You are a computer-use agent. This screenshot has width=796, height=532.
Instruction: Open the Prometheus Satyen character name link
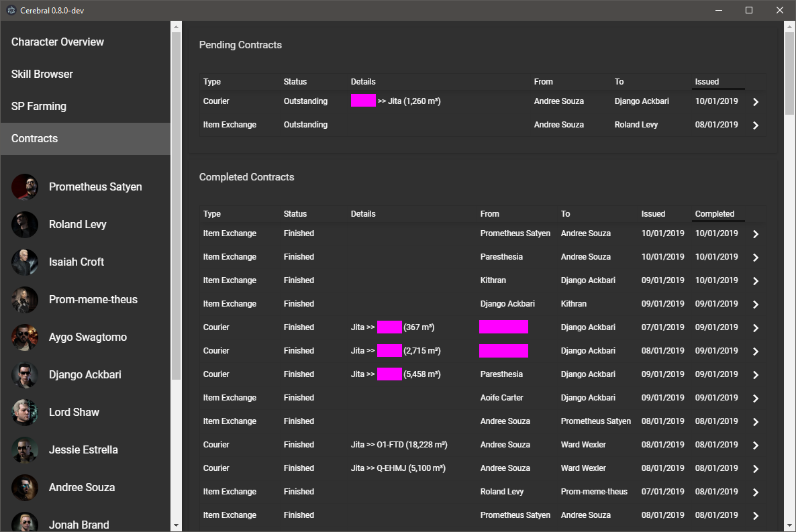point(95,187)
